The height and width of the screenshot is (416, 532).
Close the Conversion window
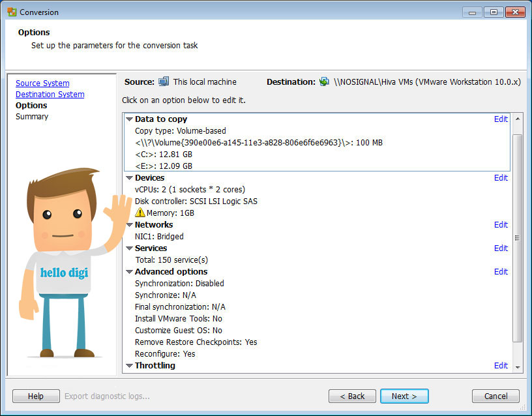click(x=515, y=12)
